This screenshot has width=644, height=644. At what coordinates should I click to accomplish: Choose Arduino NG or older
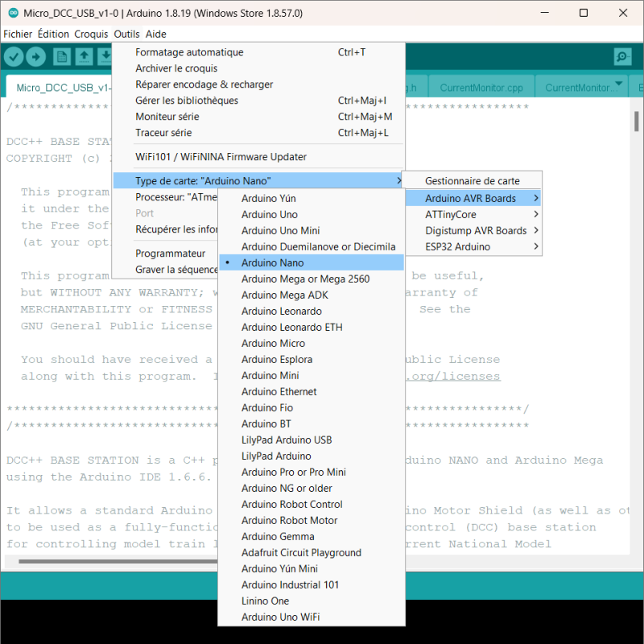312,488
